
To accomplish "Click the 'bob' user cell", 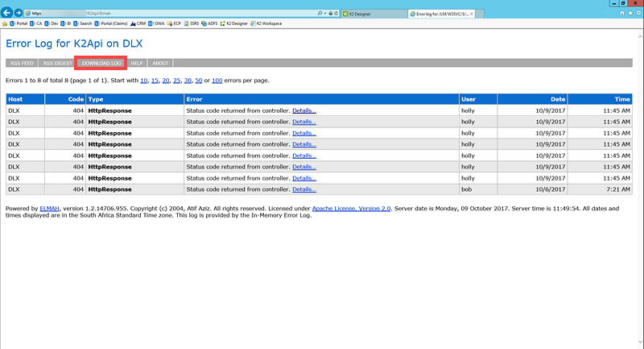I will coord(478,189).
